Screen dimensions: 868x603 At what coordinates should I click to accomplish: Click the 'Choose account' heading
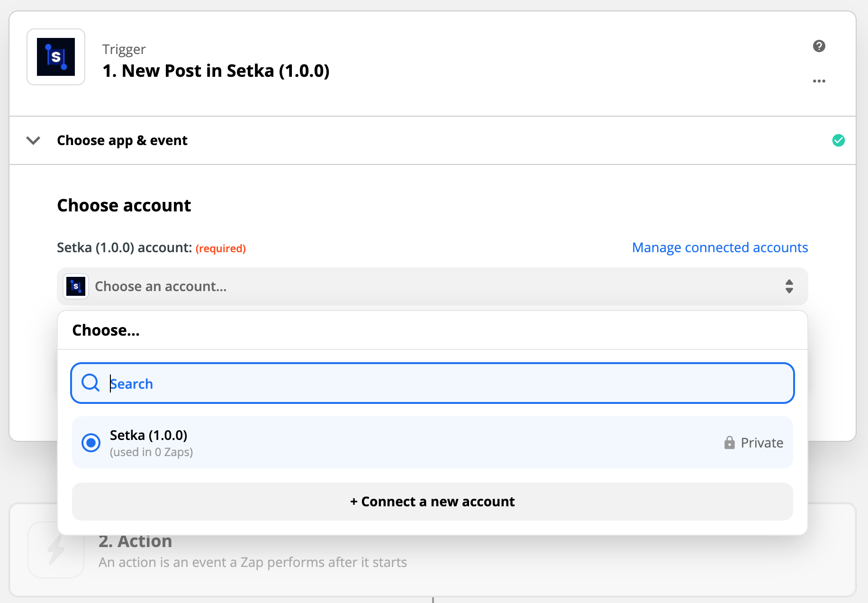(x=124, y=205)
